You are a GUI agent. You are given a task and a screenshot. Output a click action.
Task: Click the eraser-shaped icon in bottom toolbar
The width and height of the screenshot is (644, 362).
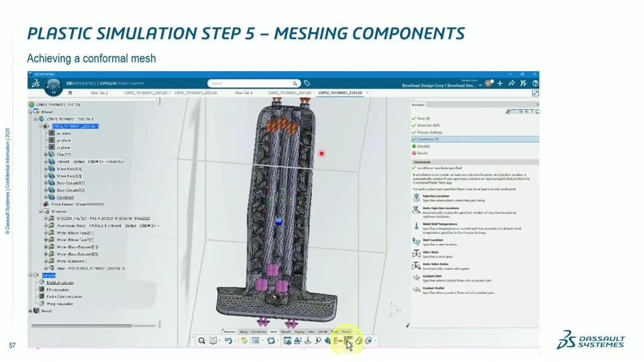(x=358, y=341)
